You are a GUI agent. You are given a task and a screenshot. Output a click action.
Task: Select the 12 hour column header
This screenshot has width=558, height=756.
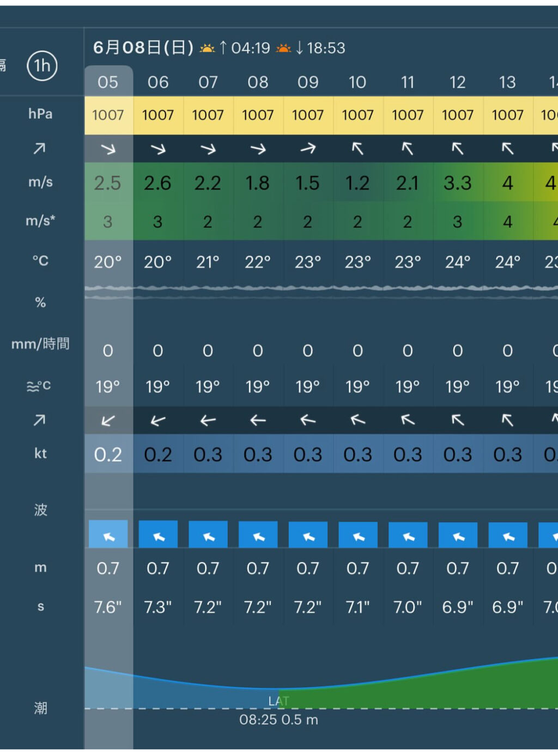pos(457,82)
